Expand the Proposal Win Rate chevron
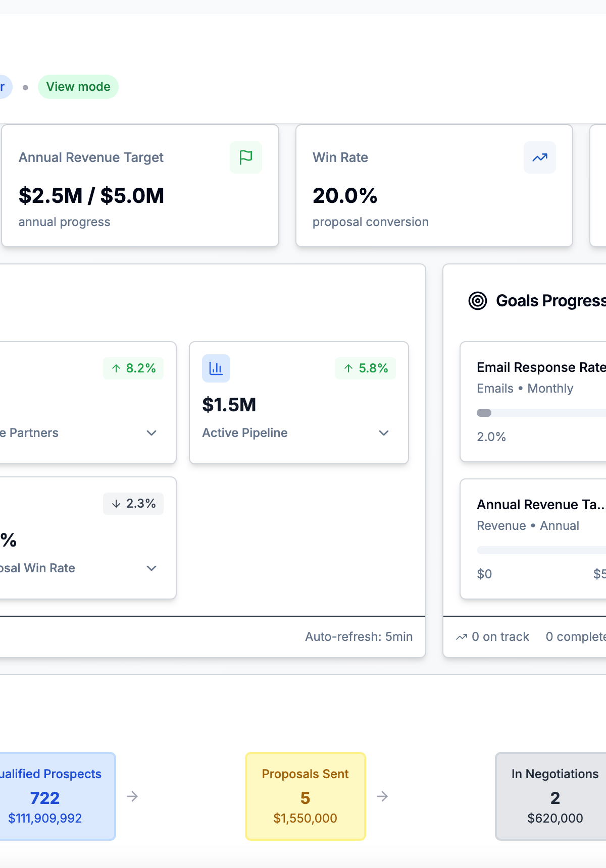The image size is (606, 868). [151, 568]
